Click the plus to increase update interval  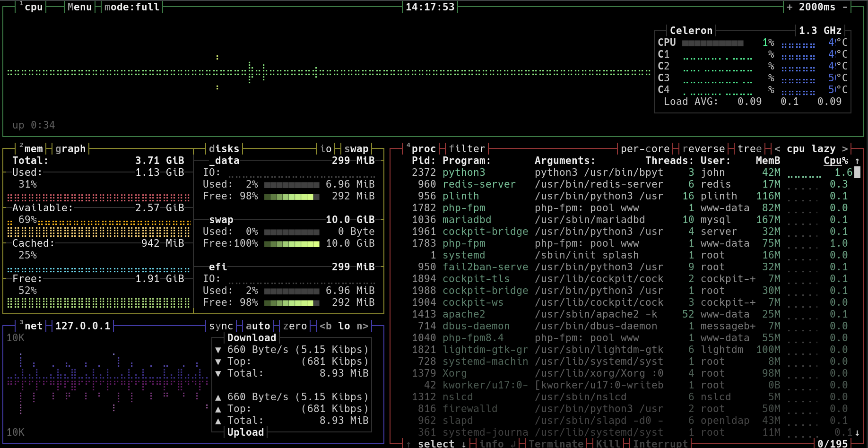click(790, 7)
